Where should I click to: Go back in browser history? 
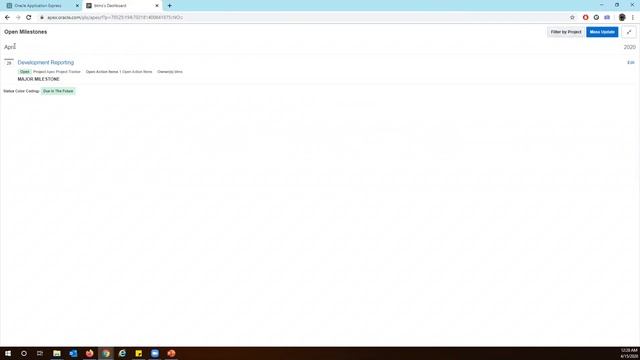coord(7,18)
